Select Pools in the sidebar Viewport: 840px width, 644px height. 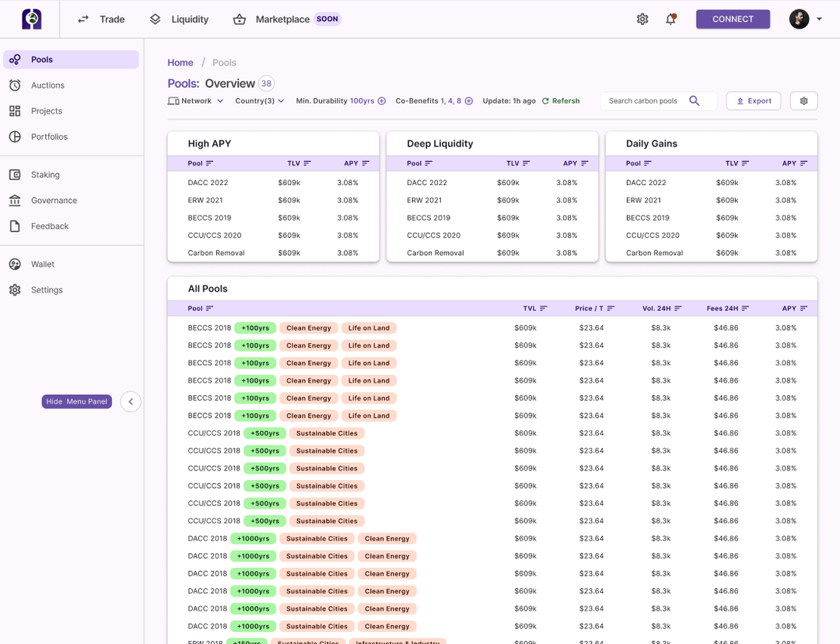click(71, 59)
